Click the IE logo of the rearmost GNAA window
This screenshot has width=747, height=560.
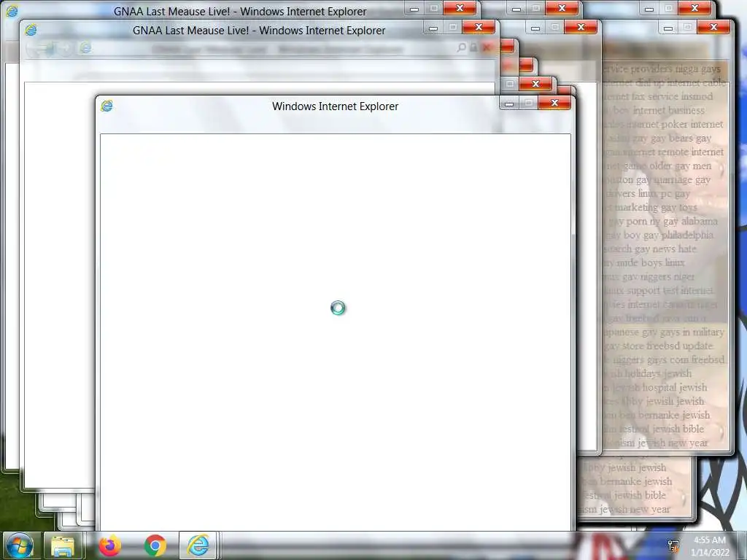tap(12, 10)
